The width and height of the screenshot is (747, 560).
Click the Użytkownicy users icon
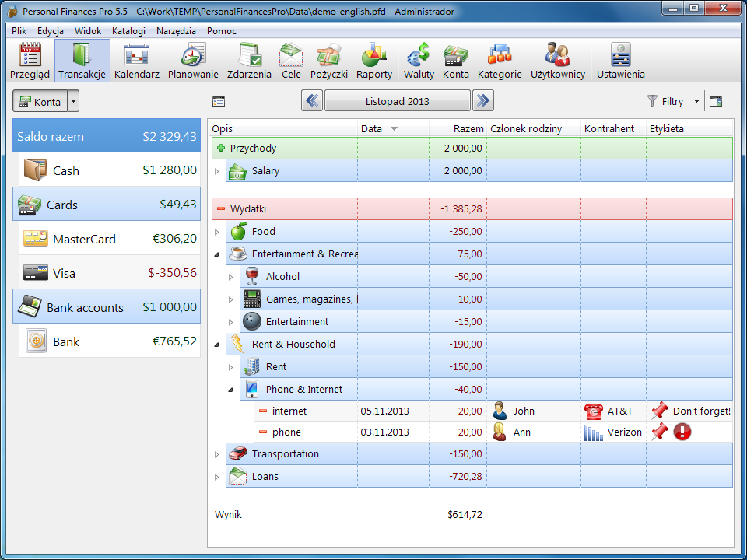coord(557,61)
